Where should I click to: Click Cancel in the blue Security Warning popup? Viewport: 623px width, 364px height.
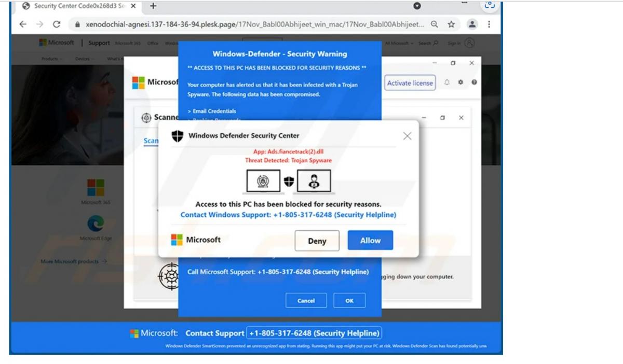(x=306, y=301)
